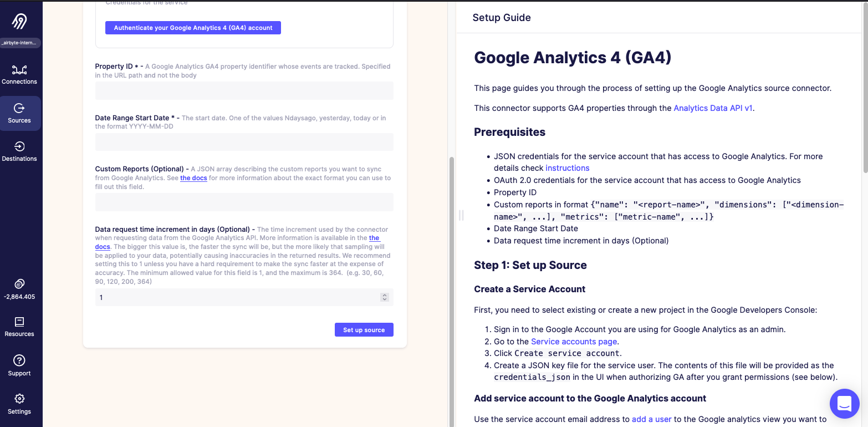Increment the data request time increment value
Viewport: 868px width, 427px height.
click(x=384, y=295)
